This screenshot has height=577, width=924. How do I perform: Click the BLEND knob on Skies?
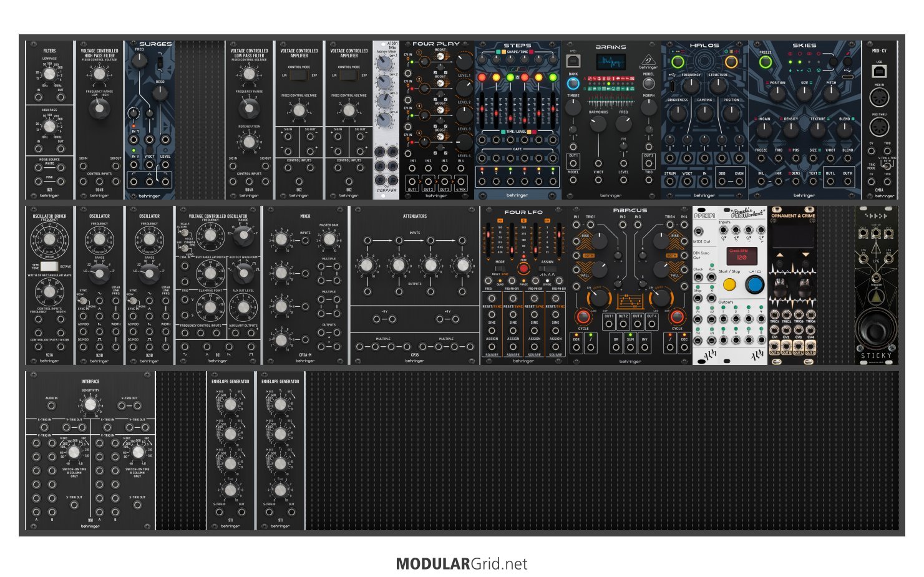tap(844, 130)
